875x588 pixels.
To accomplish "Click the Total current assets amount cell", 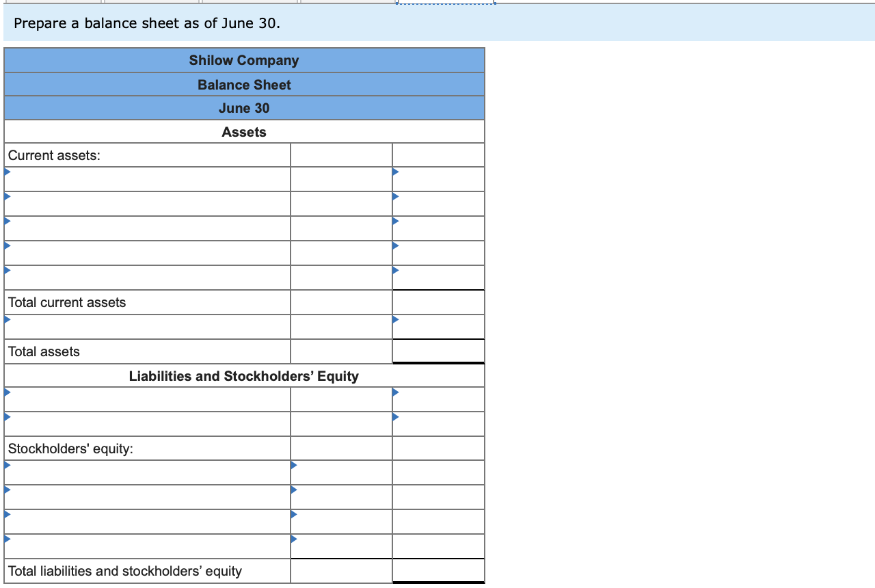I will (437, 302).
